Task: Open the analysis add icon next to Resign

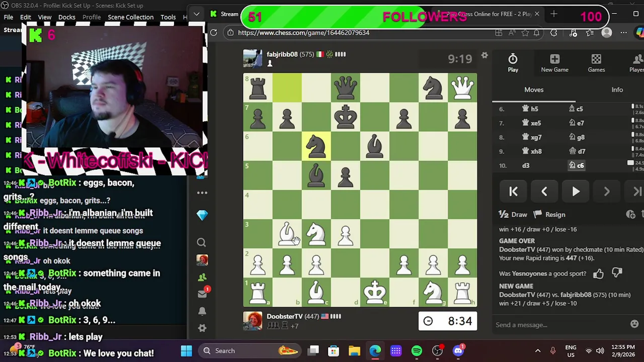Action: (630, 215)
